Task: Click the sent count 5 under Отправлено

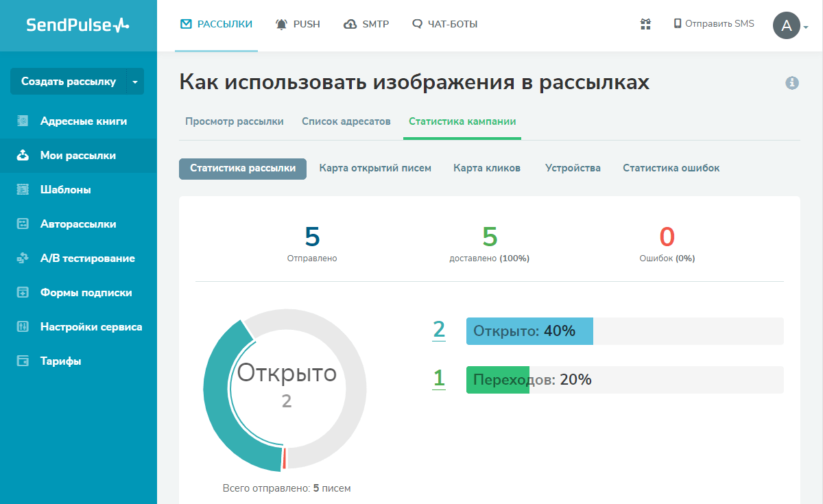Action: coord(312,237)
